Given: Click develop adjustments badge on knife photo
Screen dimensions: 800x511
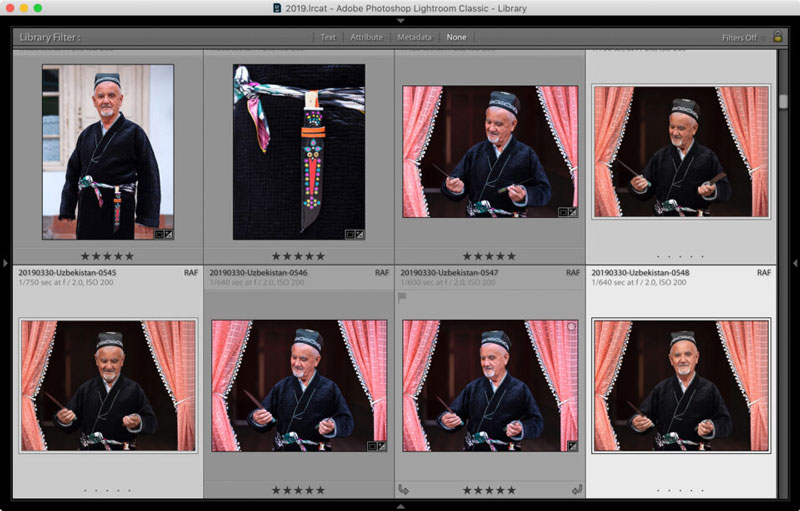Looking at the screenshot, I should [360, 234].
